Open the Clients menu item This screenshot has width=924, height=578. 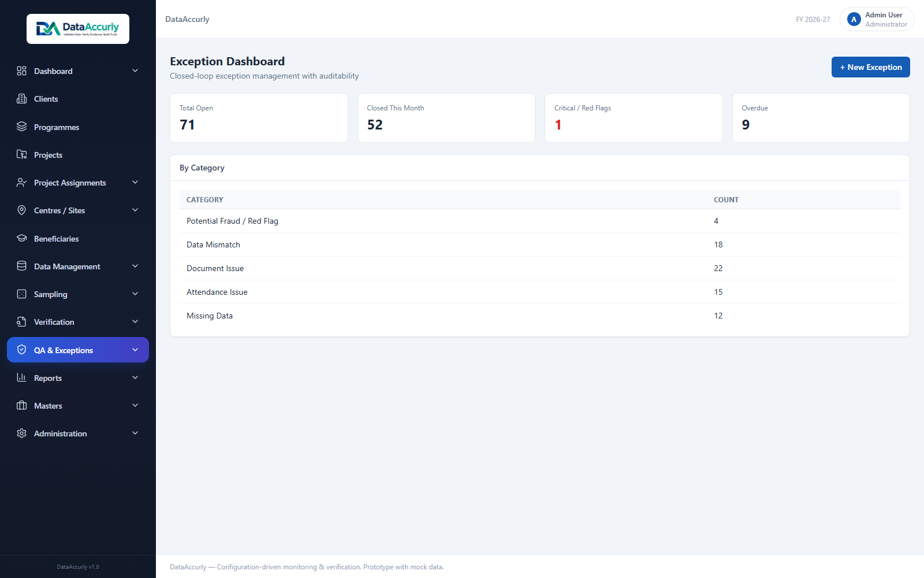coord(78,99)
